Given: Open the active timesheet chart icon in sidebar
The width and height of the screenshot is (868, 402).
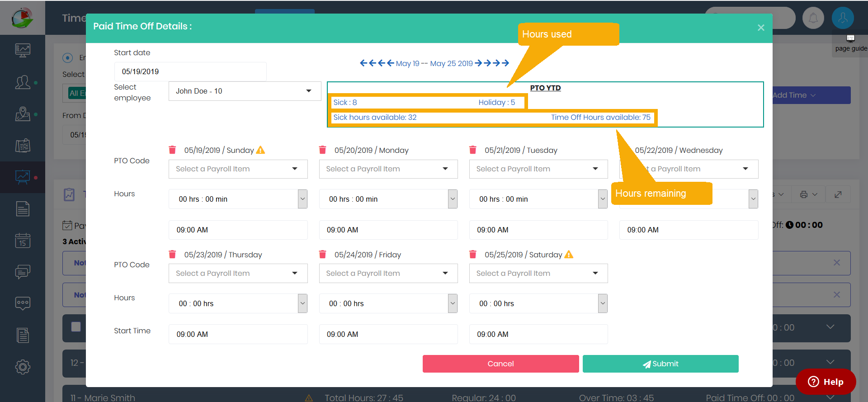Looking at the screenshot, I should tap(23, 177).
